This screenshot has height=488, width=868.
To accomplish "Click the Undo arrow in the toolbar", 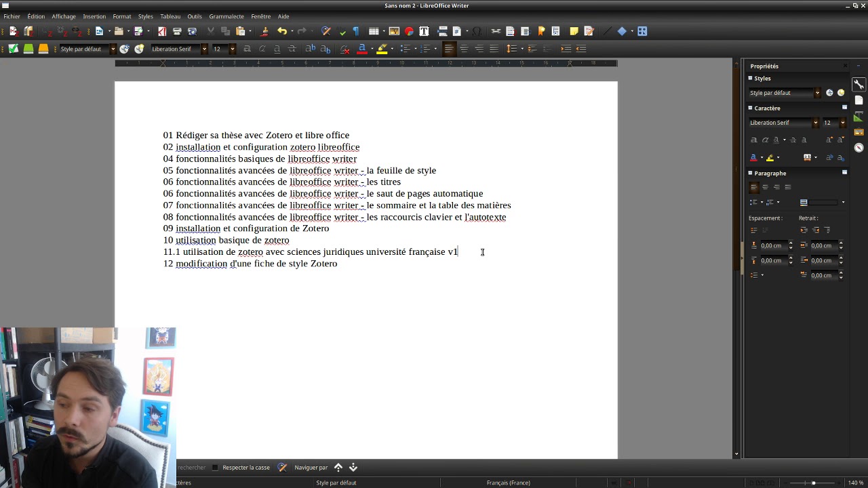I will point(282,31).
